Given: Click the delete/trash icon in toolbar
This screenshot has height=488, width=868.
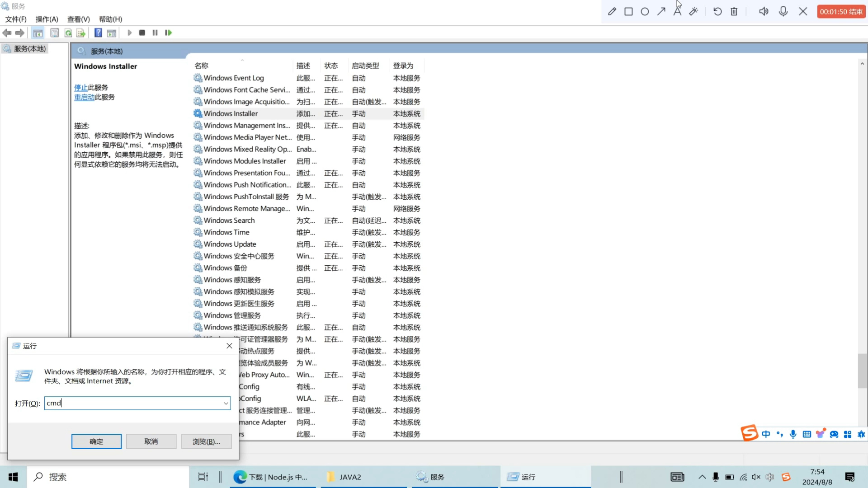Looking at the screenshot, I should (x=734, y=11).
